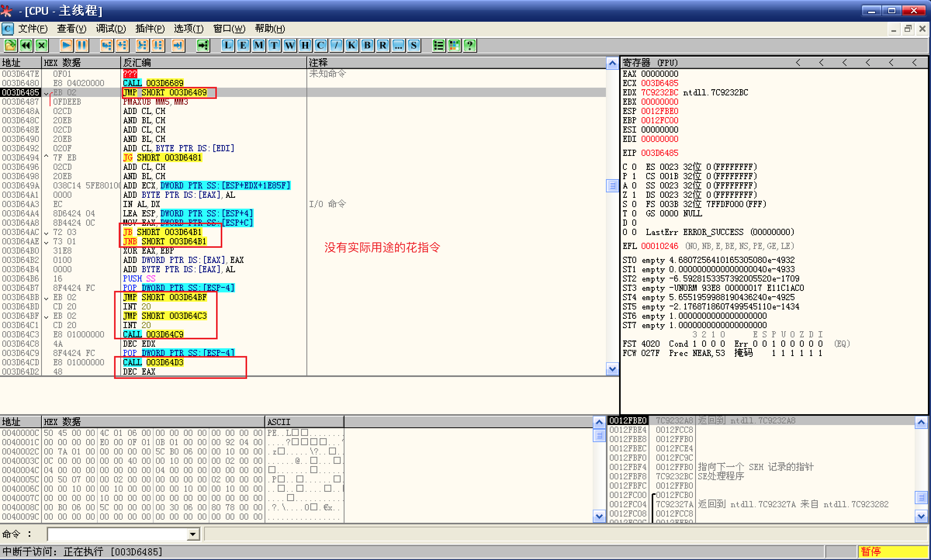Click the Run program play icon

point(66,46)
